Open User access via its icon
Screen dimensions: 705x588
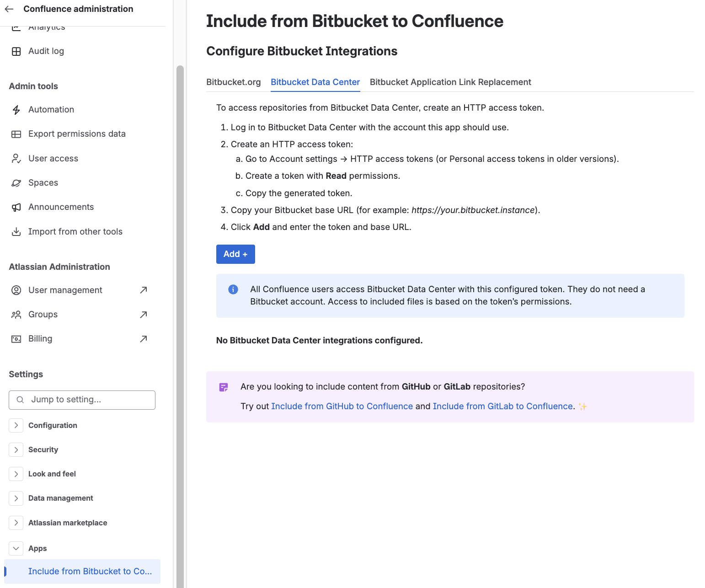[x=16, y=158]
